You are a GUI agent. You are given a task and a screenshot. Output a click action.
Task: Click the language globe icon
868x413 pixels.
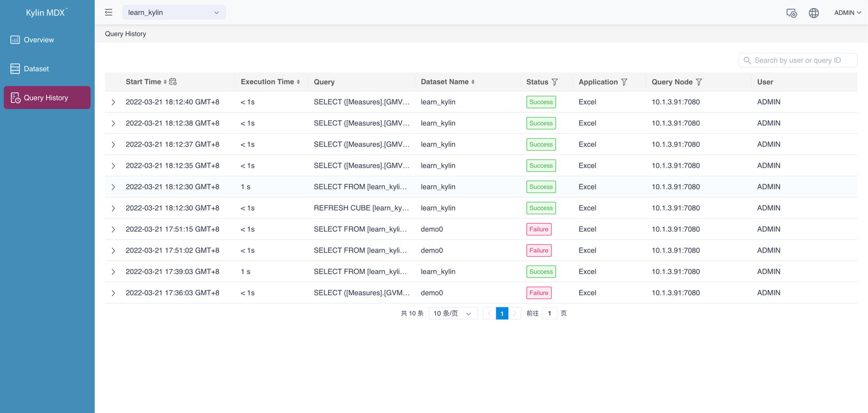tap(814, 13)
